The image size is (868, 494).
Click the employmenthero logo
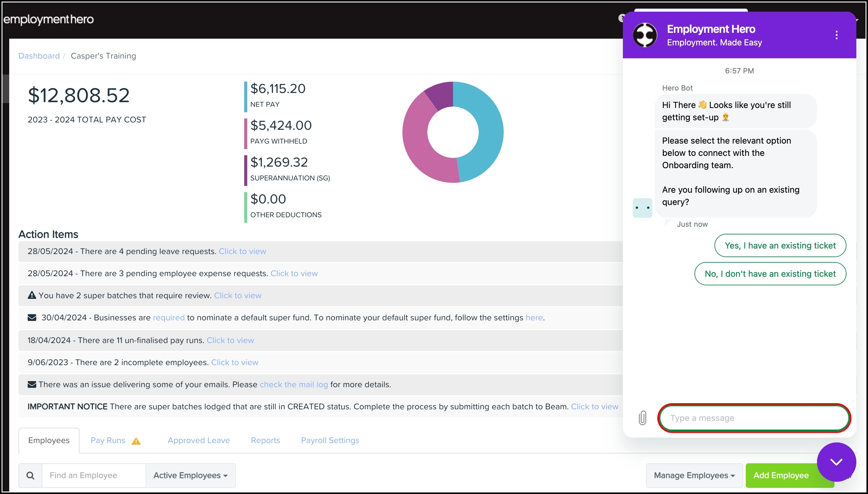(x=49, y=19)
